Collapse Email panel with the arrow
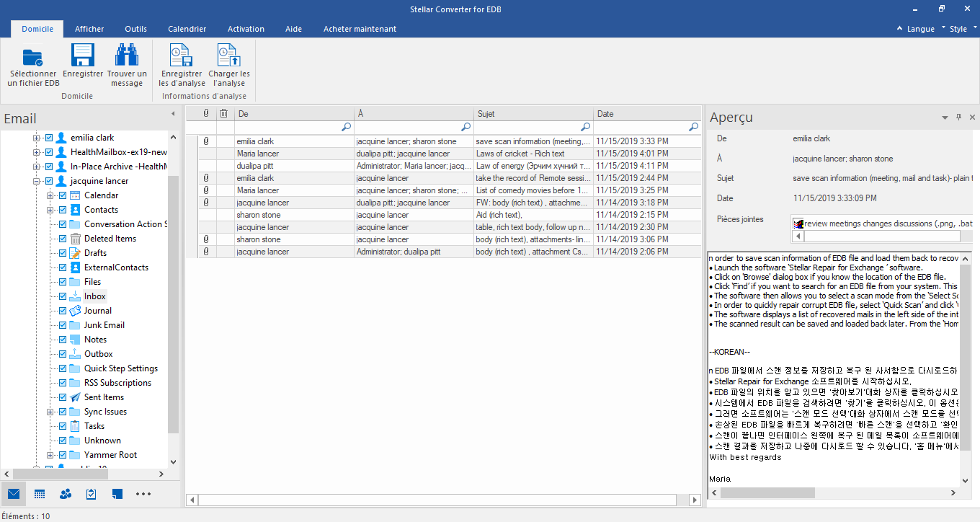Viewport: 980px width, 522px height. click(173, 115)
